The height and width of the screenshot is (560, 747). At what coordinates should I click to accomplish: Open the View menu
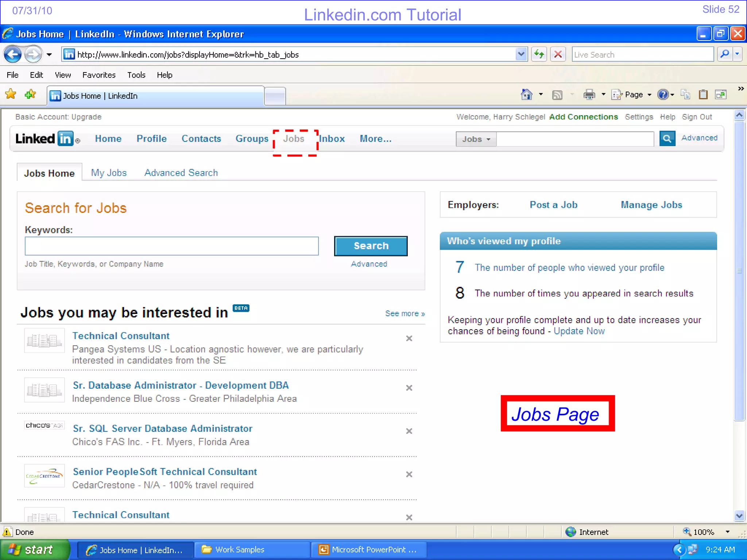pos(63,75)
